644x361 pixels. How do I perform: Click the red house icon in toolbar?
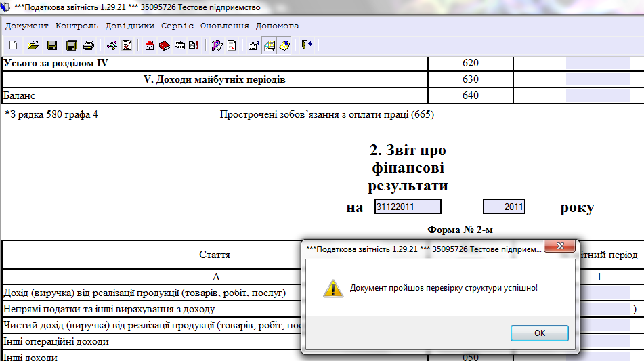pos(150,45)
